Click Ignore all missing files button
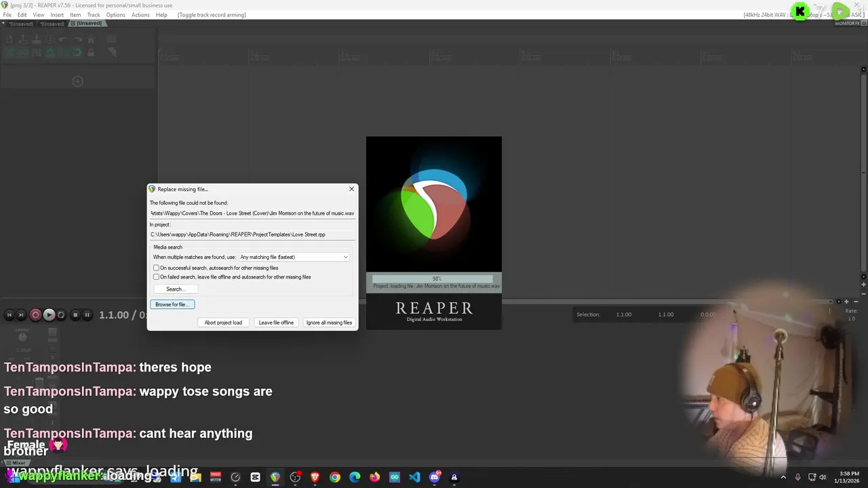This screenshot has width=868, height=488. click(329, 323)
